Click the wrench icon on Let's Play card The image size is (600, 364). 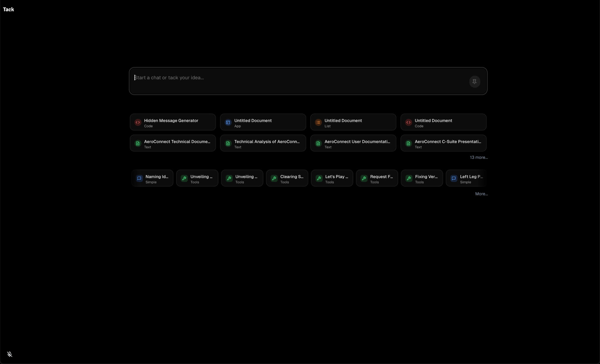click(319, 178)
